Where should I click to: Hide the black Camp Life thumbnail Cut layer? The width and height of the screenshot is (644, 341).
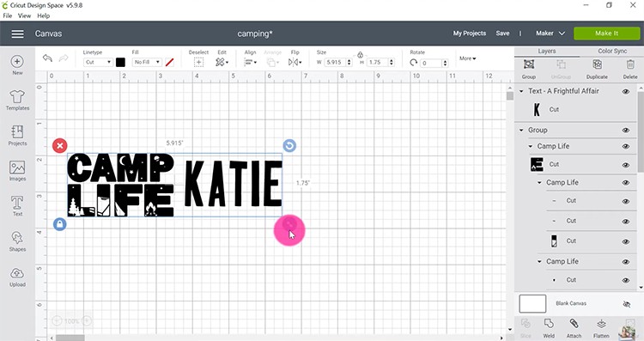(626, 165)
